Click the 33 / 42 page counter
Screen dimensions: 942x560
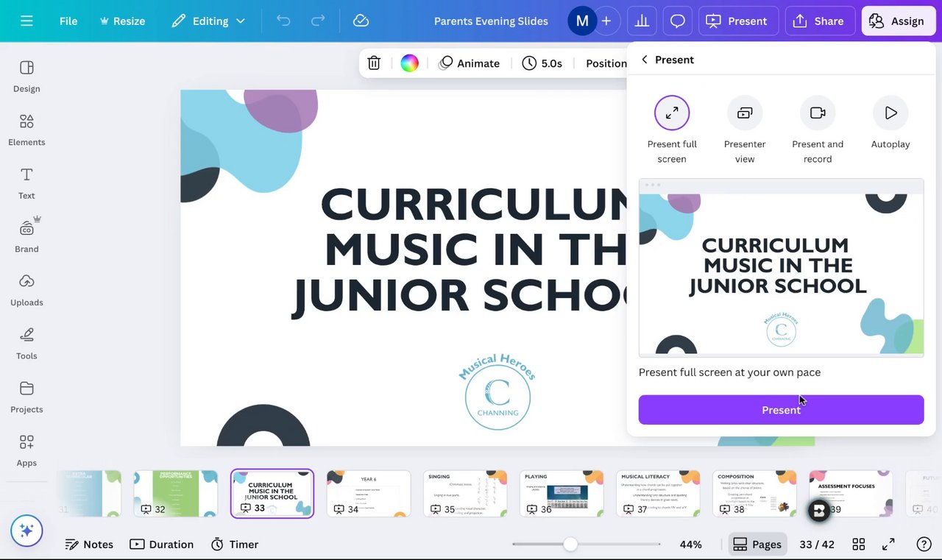pos(816,545)
